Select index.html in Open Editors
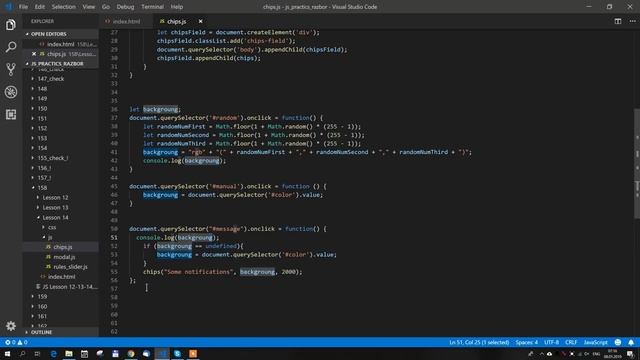The width and height of the screenshot is (640, 360). 60,44
